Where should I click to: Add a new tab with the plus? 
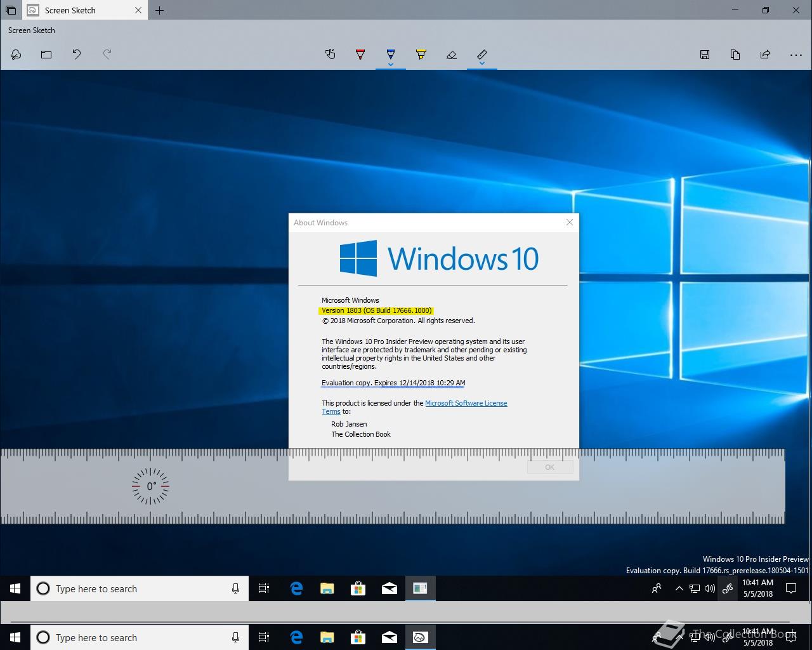coord(159,10)
